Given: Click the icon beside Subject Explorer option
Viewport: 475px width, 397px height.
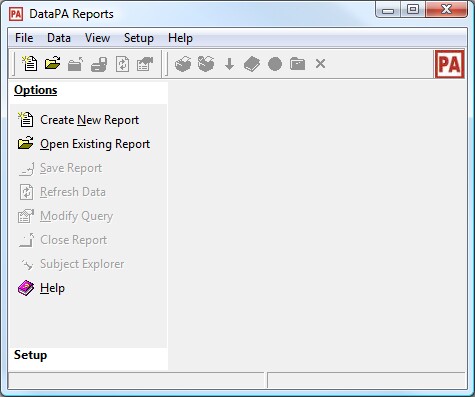Looking at the screenshot, I should tap(27, 265).
